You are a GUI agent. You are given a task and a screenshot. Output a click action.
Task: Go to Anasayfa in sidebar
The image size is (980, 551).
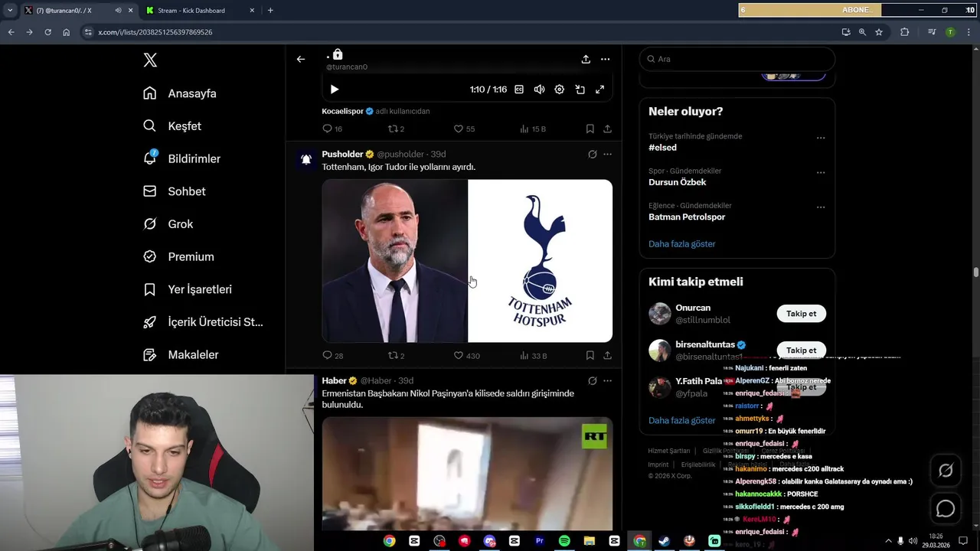click(180, 93)
